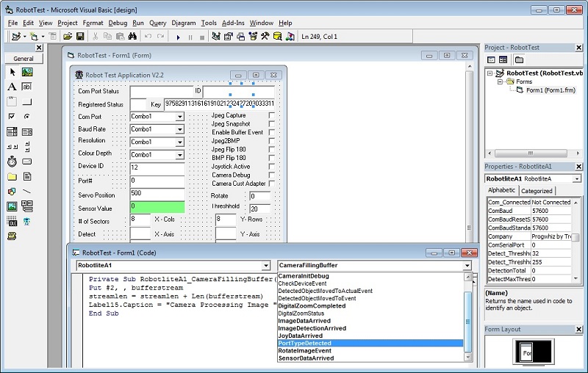588x373 pixels.
Task: Open Project Explorer from the toolbar
Action: tap(216, 36)
